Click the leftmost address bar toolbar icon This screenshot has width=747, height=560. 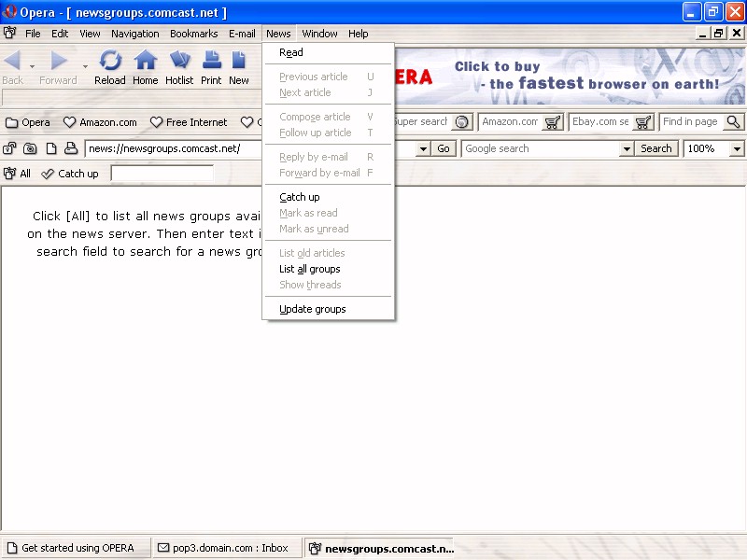click(x=9, y=148)
